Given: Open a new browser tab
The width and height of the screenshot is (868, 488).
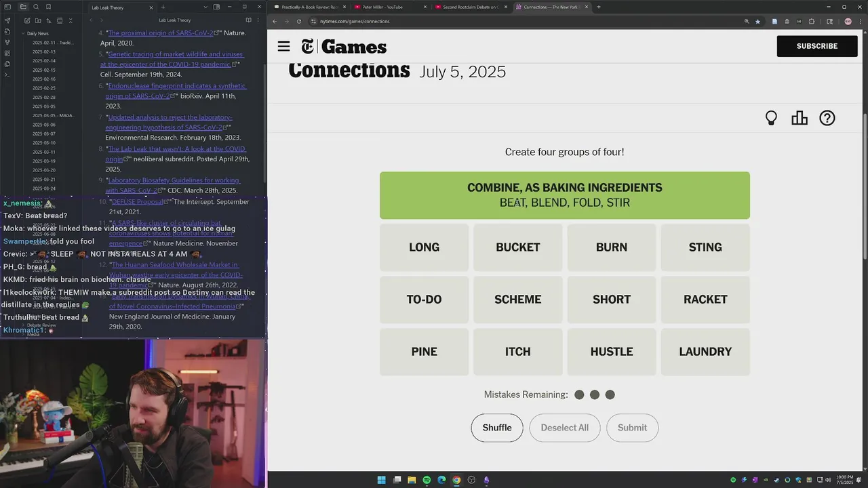Looking at the screenshot, I should [598, 7].
